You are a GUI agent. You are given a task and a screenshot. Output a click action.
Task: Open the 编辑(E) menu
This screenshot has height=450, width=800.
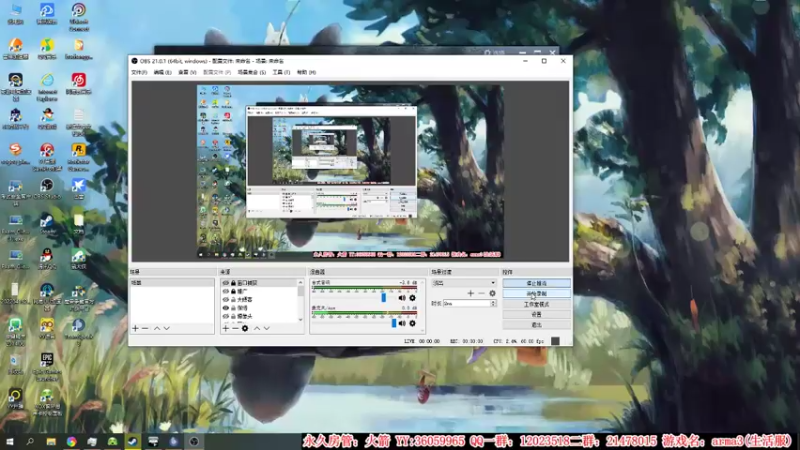click(x=163, y=72)
